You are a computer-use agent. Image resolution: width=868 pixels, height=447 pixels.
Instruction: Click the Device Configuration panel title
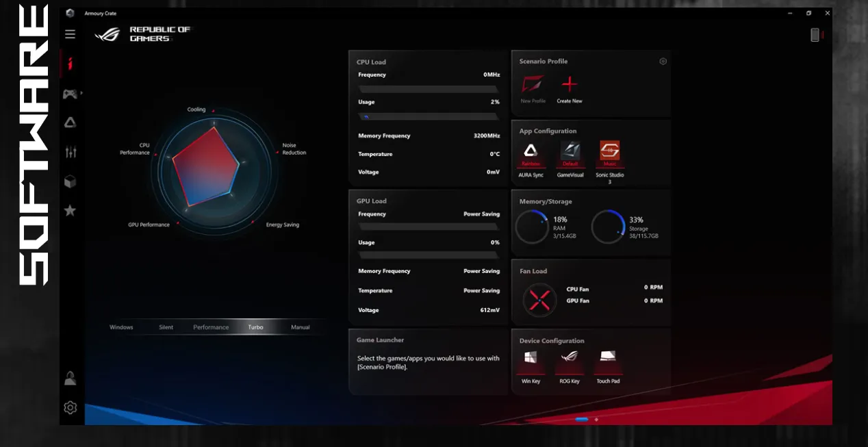(x=552, y=341)
